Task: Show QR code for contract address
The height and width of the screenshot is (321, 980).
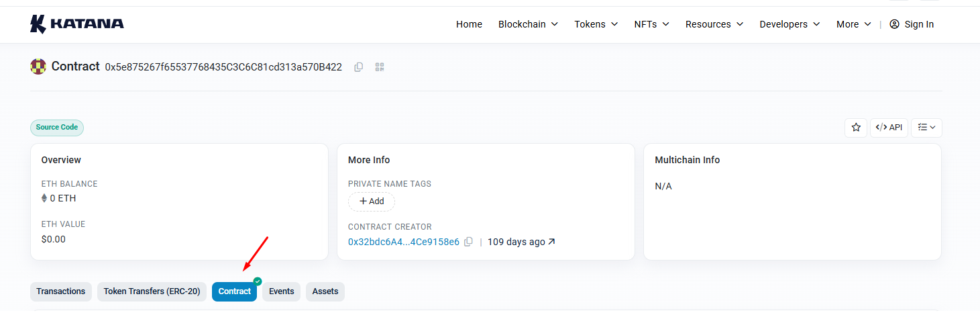Action: tap(380, 67)
